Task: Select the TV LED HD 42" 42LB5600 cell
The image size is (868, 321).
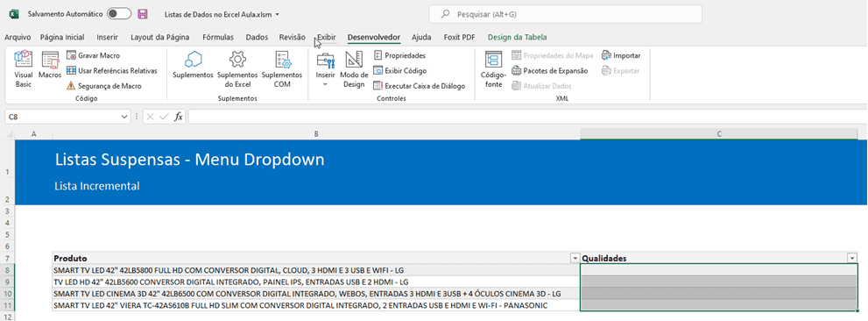Action: (316, 282)
